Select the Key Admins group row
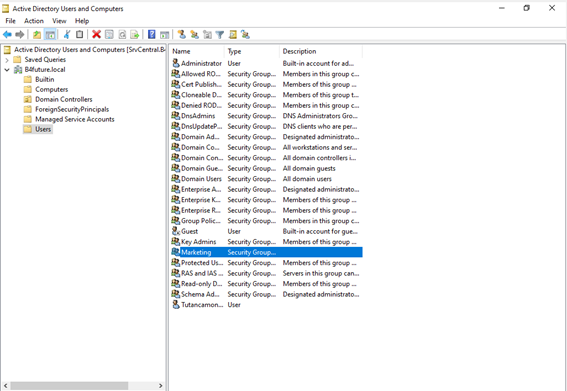 (x=267, y=242)
